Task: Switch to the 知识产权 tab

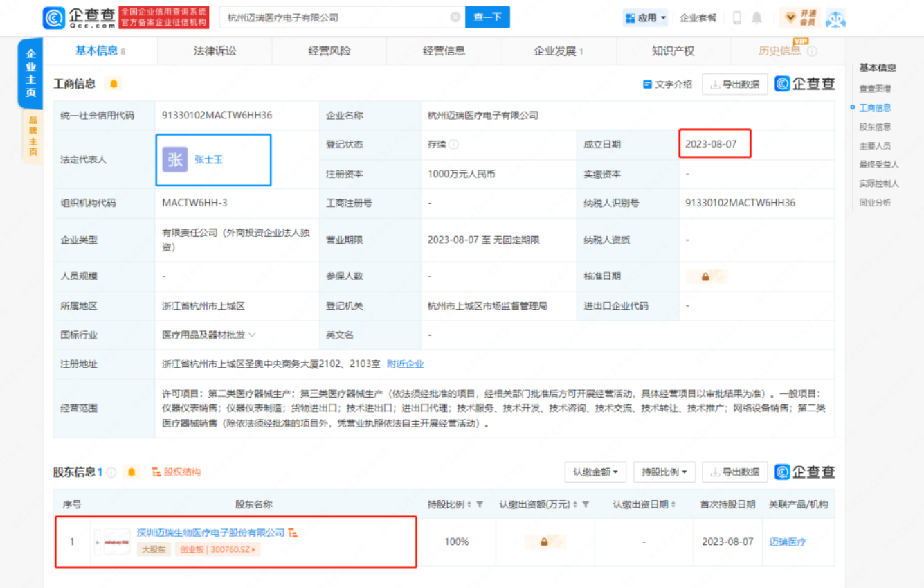Action: tap(673, 51)
